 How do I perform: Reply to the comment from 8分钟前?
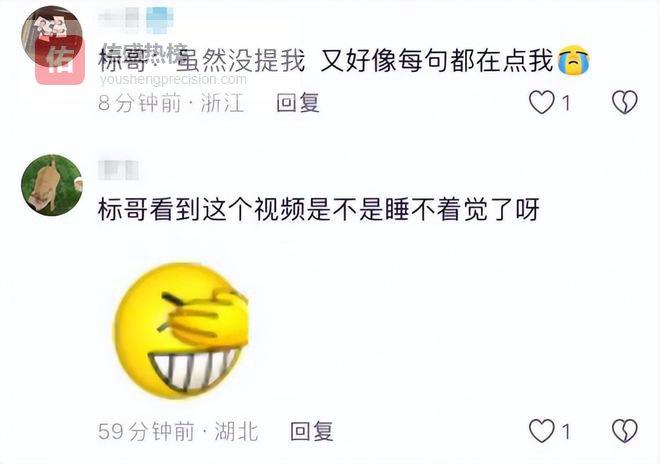[298, 103]
